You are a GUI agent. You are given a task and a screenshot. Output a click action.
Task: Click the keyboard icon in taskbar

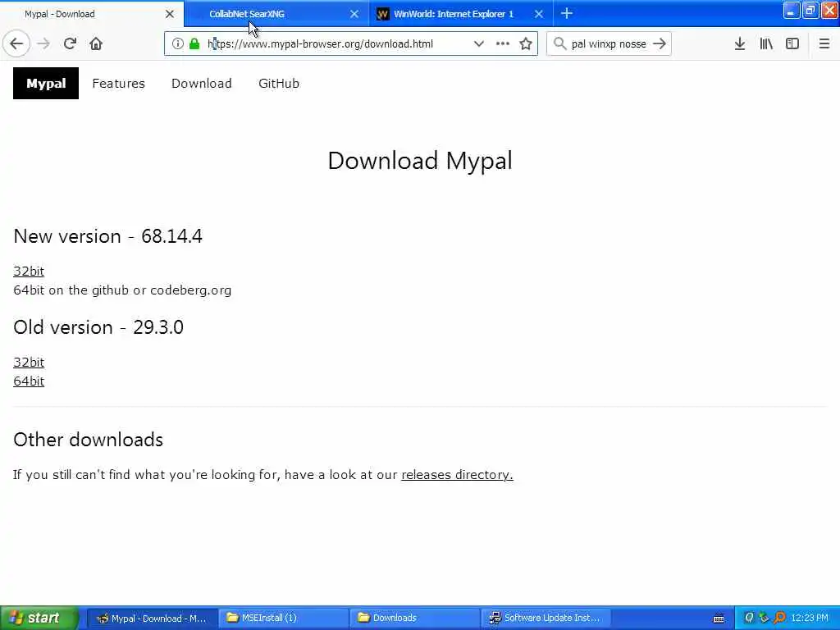(719, 619)
